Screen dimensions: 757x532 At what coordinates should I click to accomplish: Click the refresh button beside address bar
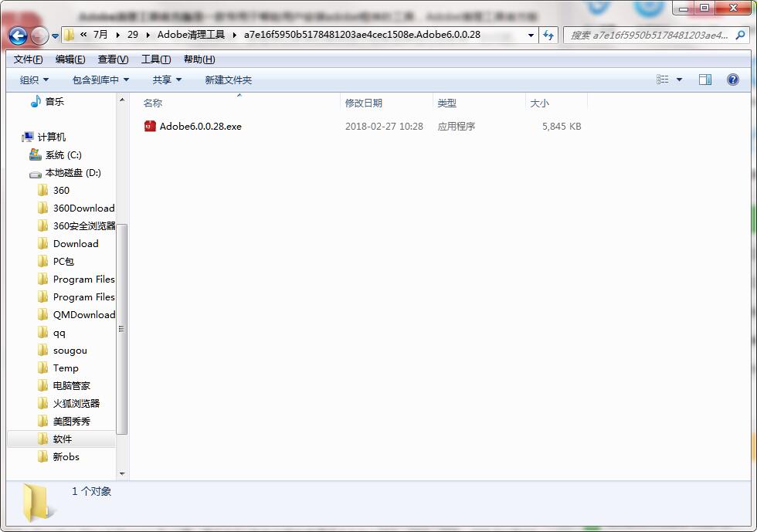pos(548,35)
